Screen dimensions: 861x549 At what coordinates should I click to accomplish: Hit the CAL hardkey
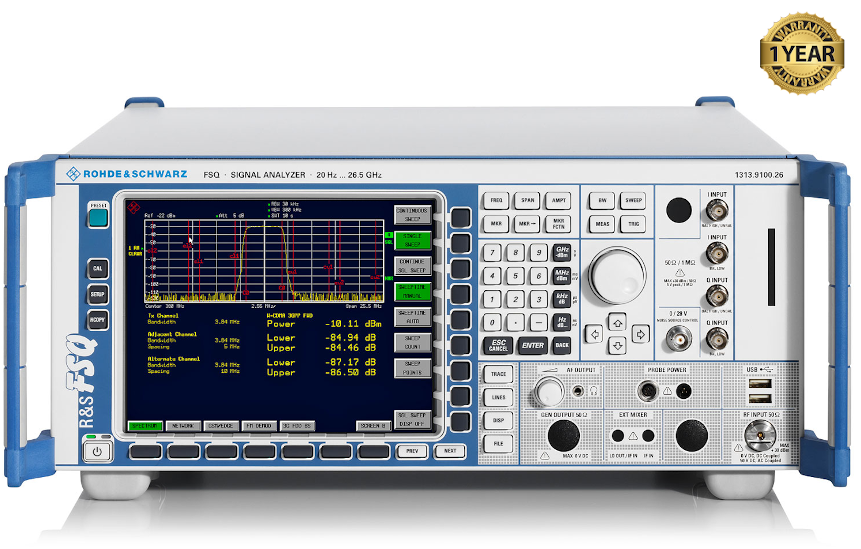point(97,268)
